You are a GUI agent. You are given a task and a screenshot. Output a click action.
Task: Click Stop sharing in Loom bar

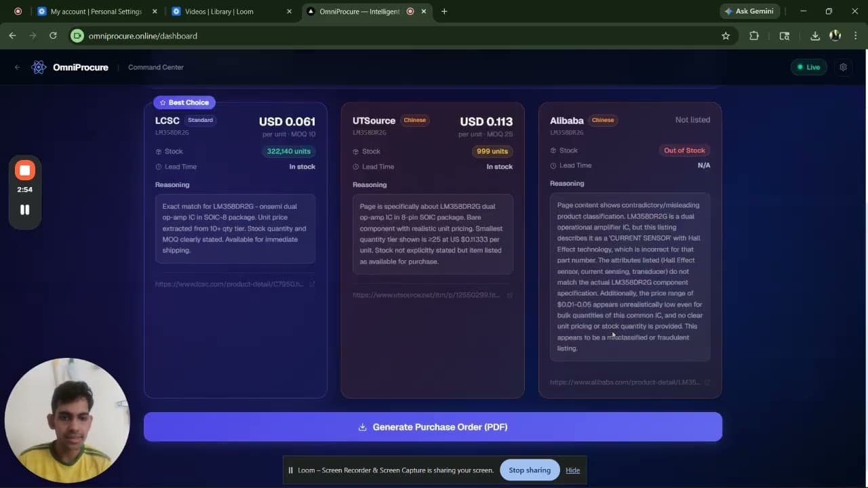[x=530, y=470]
